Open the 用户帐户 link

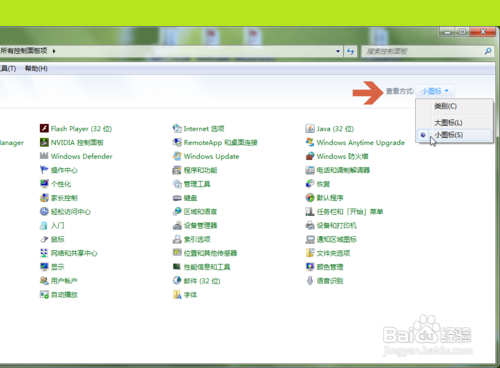point(64,281)
